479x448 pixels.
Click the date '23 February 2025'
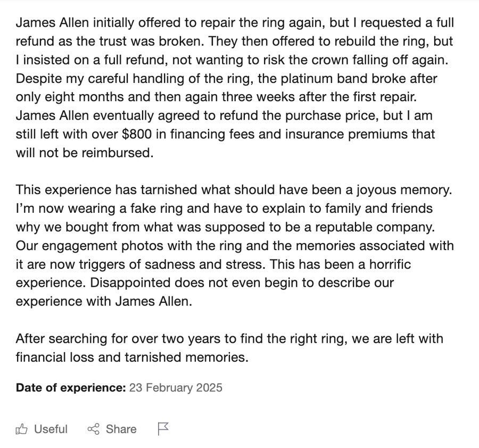pyautogui.click(x=176, y=387)
